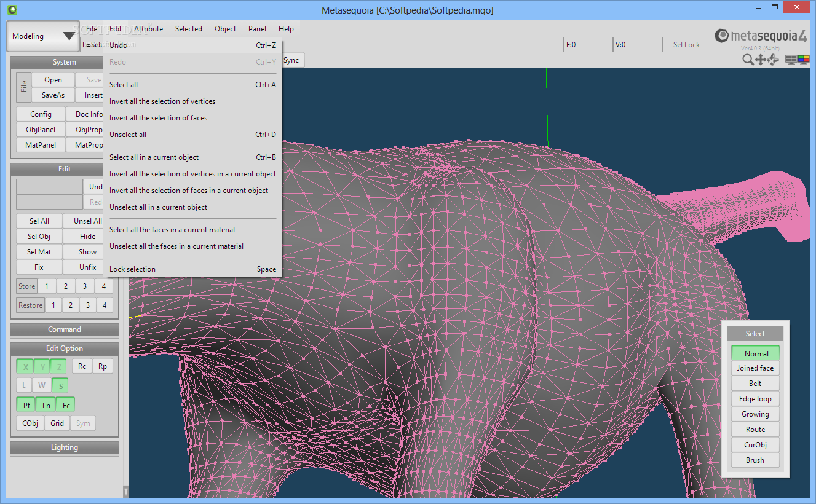Click the SaveAs button
This screenshot has width=816, height=504.
pyautogui.click(x=53, y=95)
